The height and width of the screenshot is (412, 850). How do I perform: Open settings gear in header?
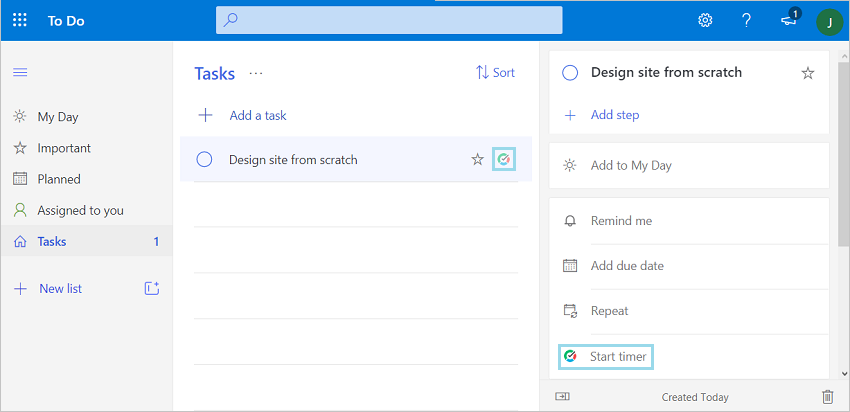tap(705, 21)
